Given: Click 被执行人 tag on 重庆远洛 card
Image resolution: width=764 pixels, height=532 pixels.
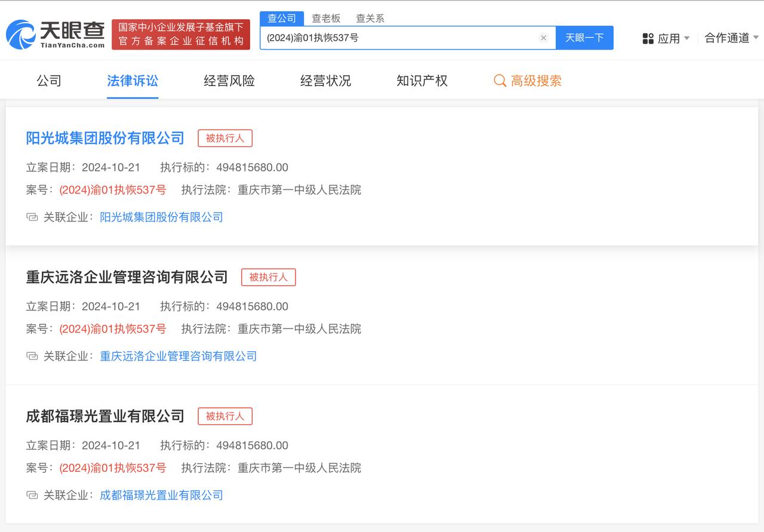Looking at the screenshot, I should coord(269,277).
